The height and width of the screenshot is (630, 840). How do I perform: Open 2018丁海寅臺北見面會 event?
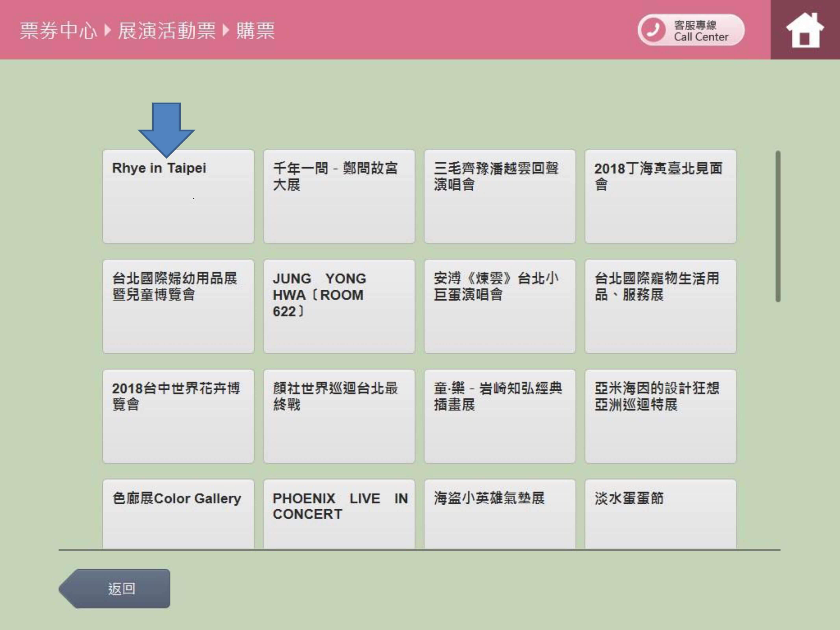660,196
